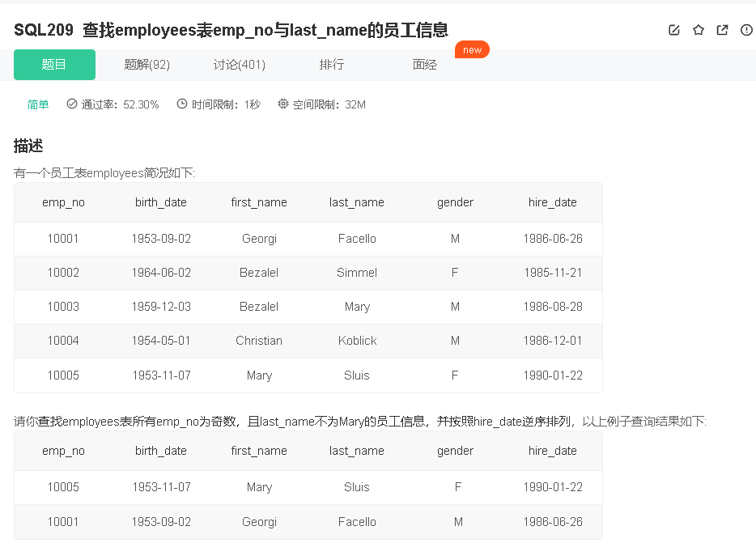Click first_name header in first table

[259, 202]
